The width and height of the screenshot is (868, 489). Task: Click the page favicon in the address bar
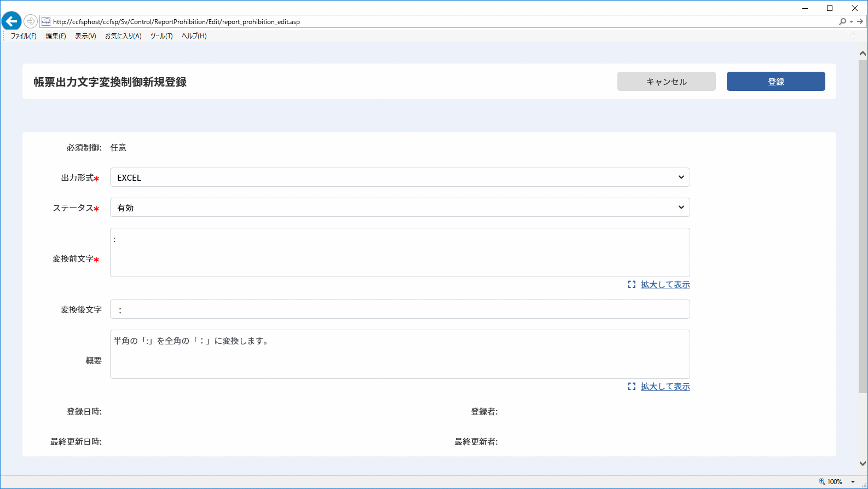pyautogui.click(x=46, y=21)
